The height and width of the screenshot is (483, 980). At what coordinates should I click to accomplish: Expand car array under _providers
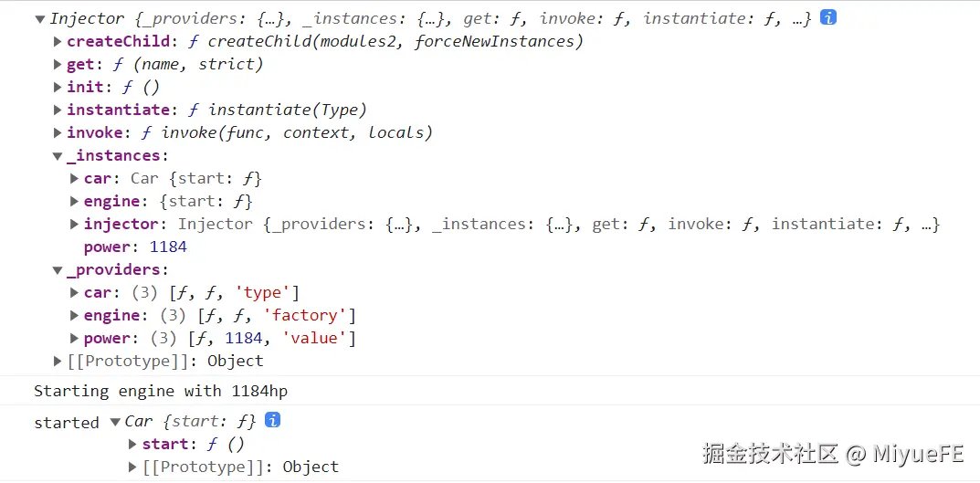click(x=75, y=292)
